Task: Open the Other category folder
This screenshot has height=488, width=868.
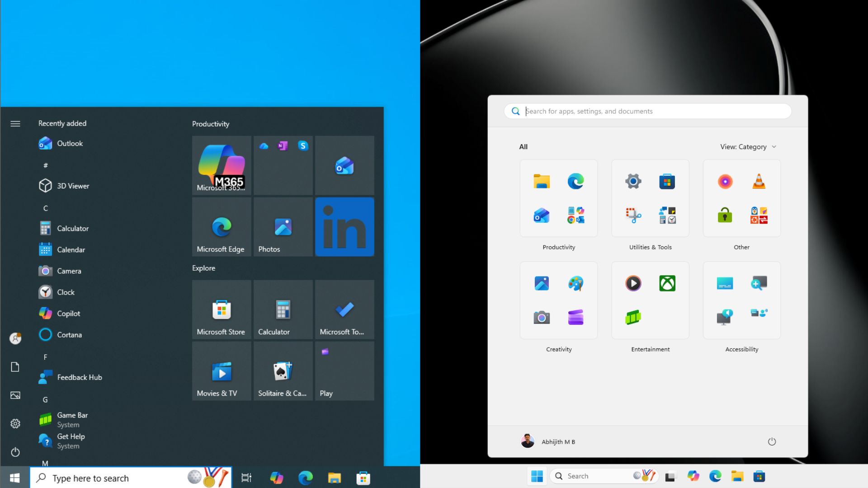Action: tap(742, 198)
